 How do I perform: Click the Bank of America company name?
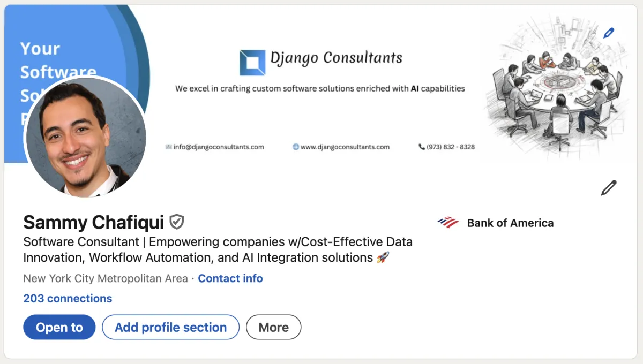pyautogui.click(x=510, y=223)
